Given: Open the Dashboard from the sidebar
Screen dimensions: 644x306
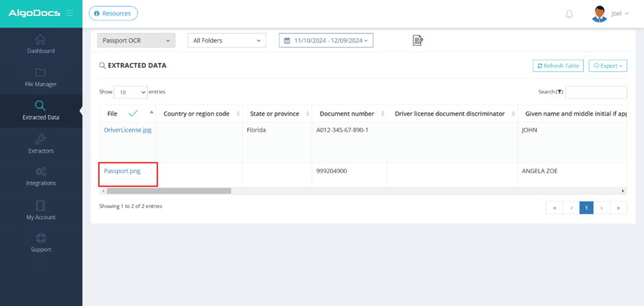Looking at the screenshot, I should coord(40,44).
